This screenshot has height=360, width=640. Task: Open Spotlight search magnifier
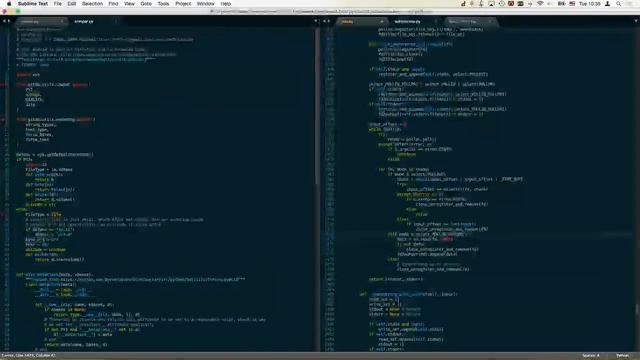point(619,4)
